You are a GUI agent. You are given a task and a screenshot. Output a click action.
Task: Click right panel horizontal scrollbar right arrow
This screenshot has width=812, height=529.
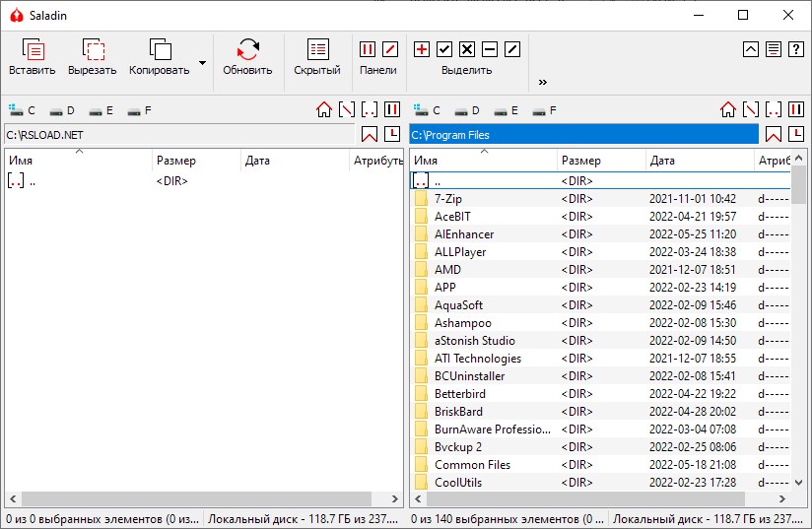tap(782, 499)
